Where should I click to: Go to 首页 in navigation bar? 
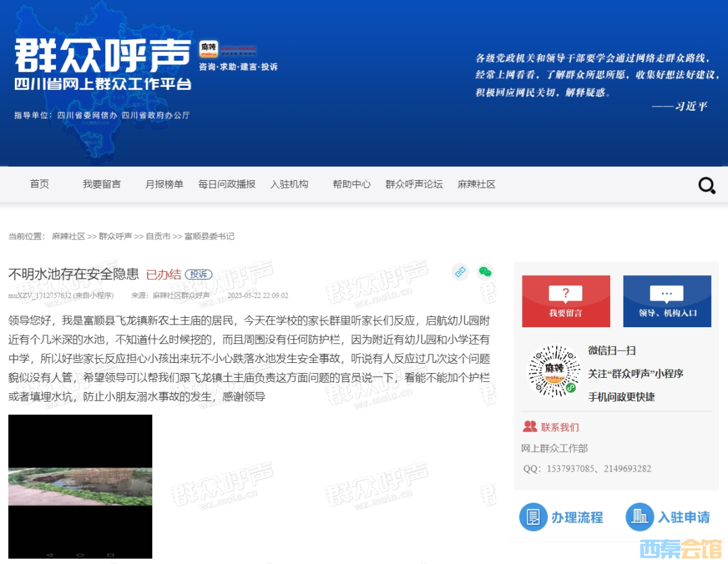coord(40,184)
